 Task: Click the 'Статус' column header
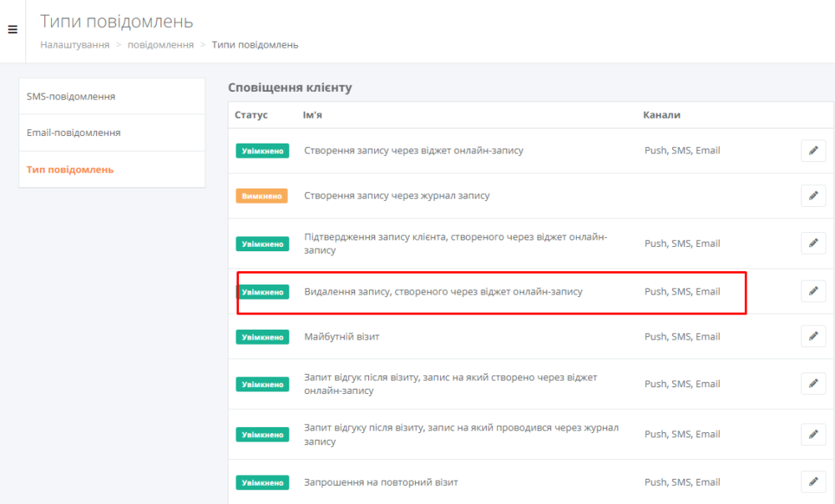pyautogui.click(x=251, y=114)
